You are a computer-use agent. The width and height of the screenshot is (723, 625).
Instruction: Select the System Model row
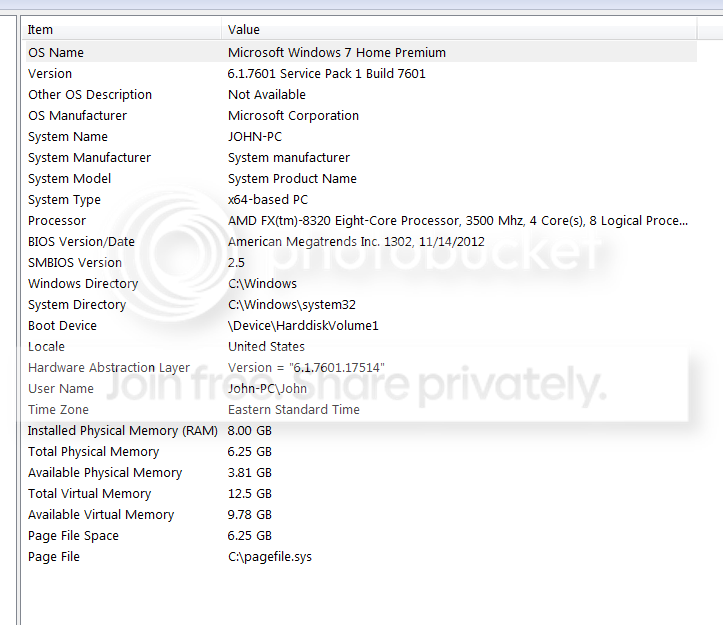point(70,178)
